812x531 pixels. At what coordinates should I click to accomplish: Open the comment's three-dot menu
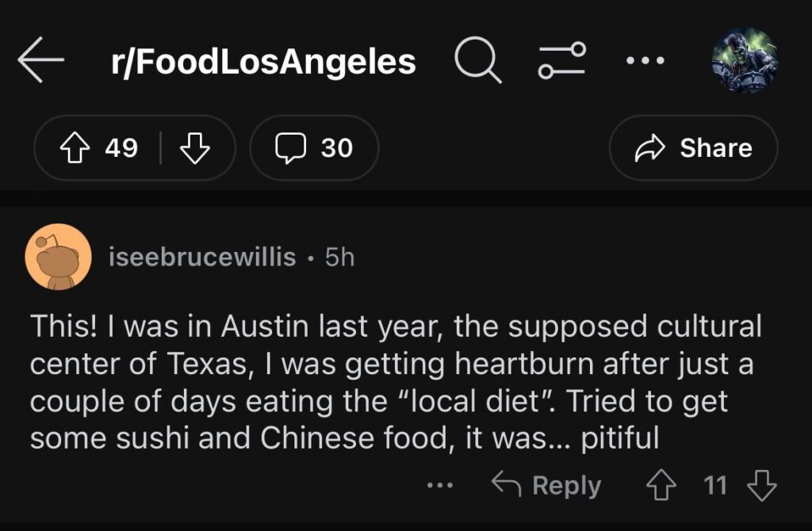pos(439,485)
